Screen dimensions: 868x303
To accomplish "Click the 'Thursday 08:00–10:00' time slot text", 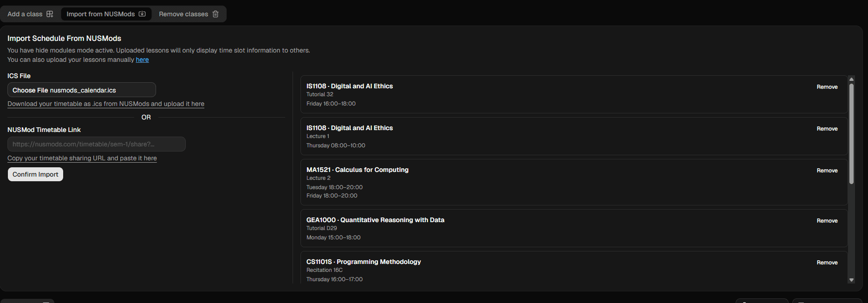I will pyautogui.click(x=336, y=145).
